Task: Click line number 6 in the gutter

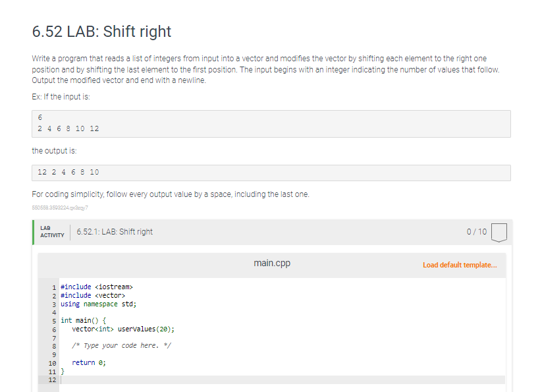Action: coord(53,329)
